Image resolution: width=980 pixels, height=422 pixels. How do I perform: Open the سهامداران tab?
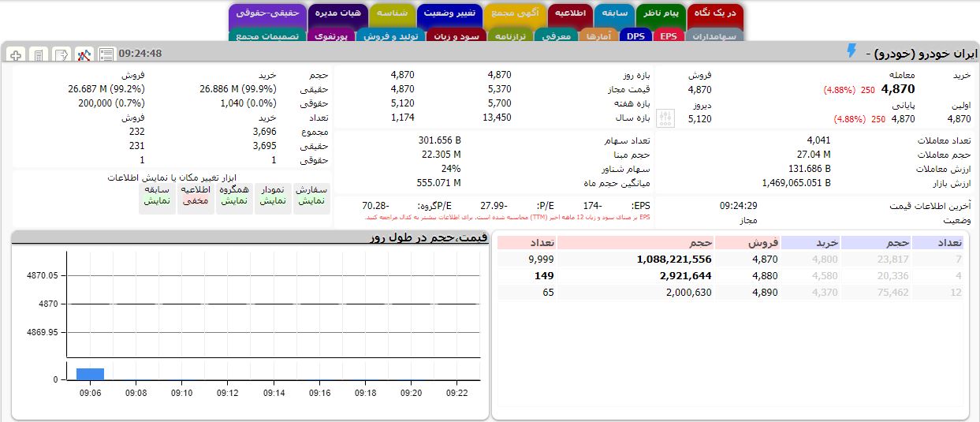coord(713,35)
